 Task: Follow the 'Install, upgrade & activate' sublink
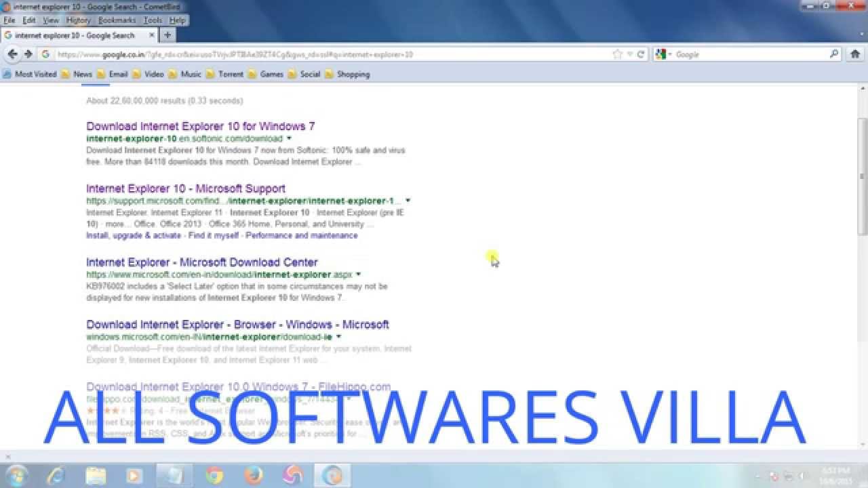(134, 236)
